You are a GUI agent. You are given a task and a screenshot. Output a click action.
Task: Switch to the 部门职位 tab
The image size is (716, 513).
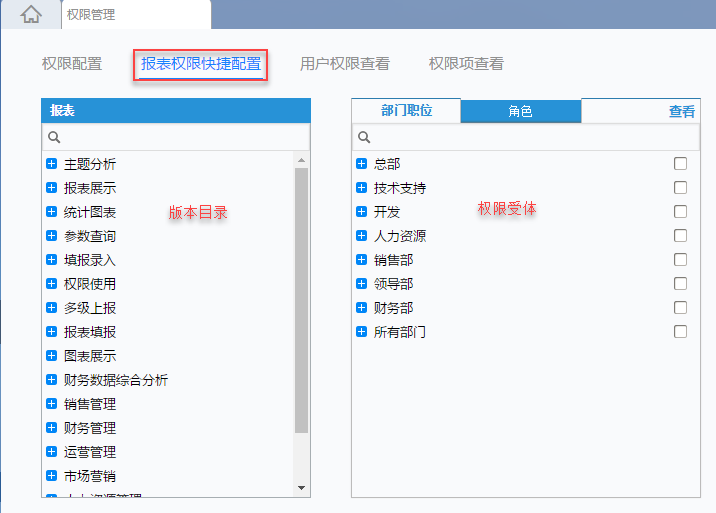406,111
